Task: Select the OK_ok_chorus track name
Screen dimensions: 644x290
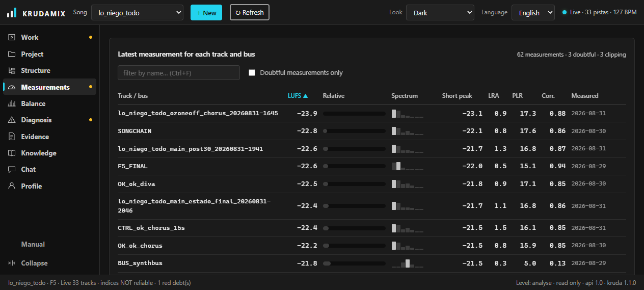Action: point(140,246)
